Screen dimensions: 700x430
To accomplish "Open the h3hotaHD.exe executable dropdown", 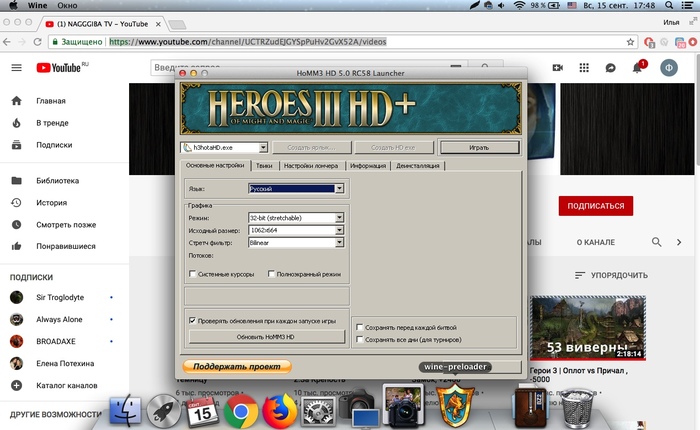I will [263, 147].
